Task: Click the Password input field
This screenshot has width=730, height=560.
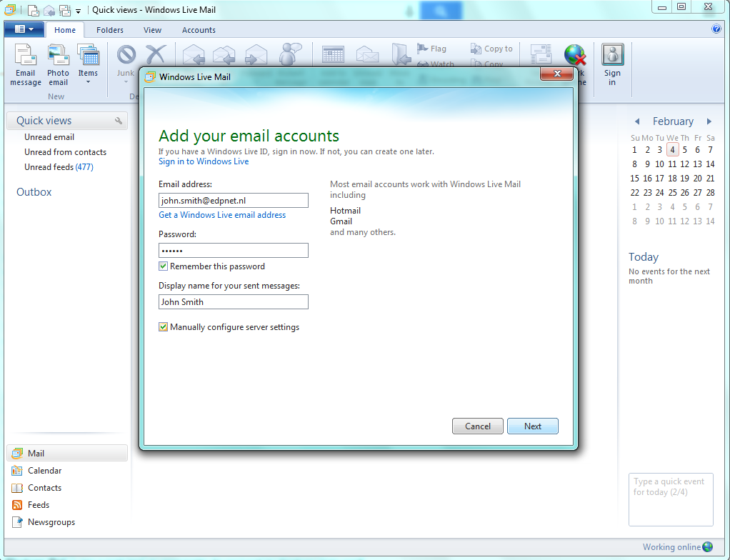Action: click(234, 251)
